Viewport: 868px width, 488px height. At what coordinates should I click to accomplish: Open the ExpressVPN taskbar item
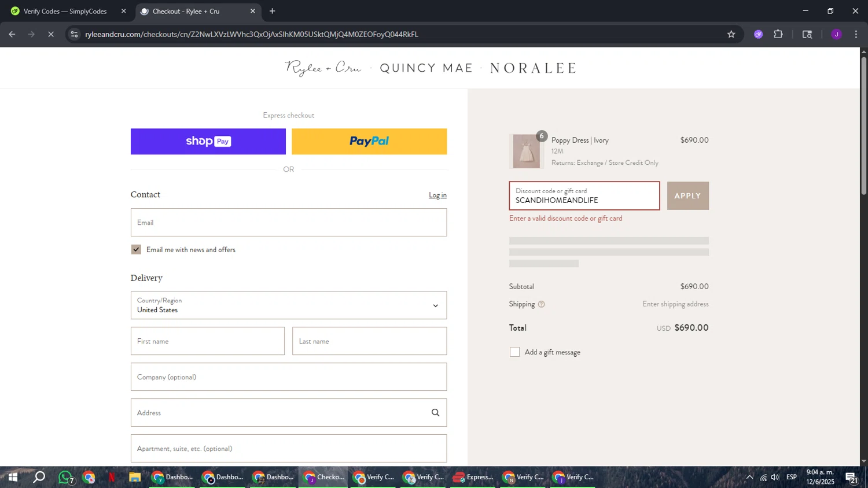coord(473,478)
